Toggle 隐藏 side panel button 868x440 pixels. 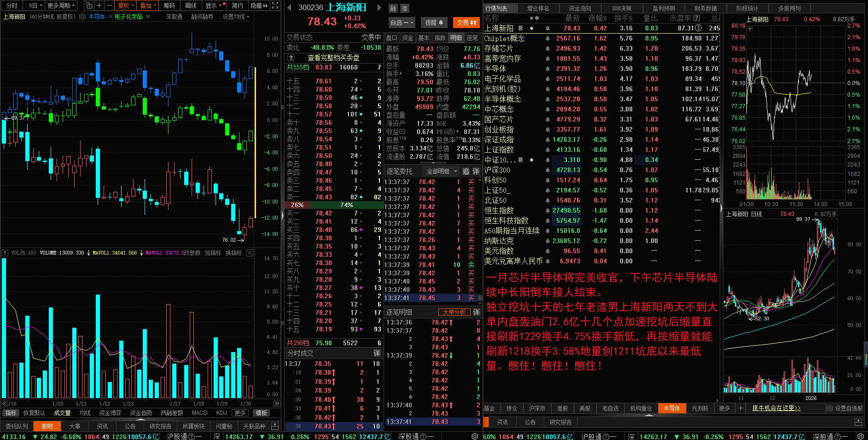[x=259, y=6]
